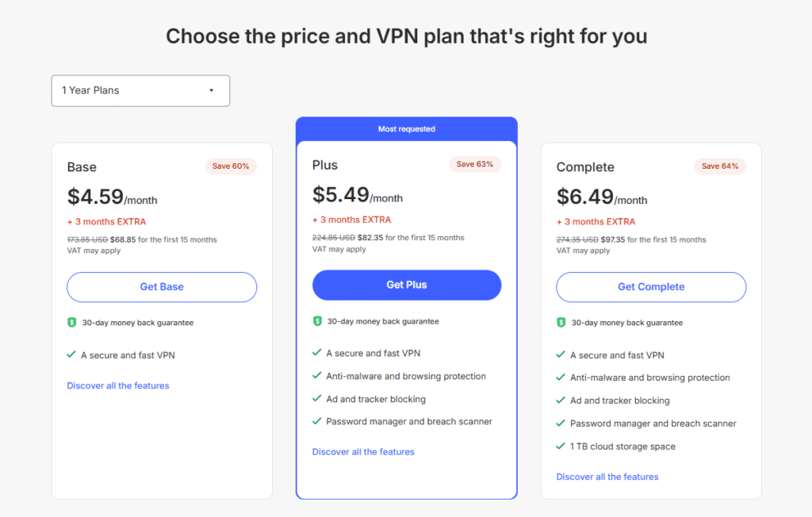
Task: Click the 'Get Complete' button
Action: click(650, 286)
